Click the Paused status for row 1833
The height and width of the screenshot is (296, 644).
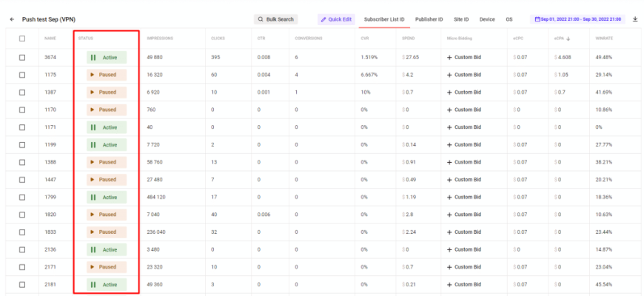pos(107,232)
